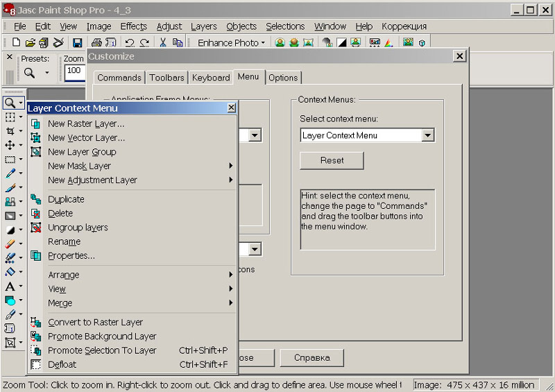
Task: Open the Selections menu
Action: pos(285,26)
